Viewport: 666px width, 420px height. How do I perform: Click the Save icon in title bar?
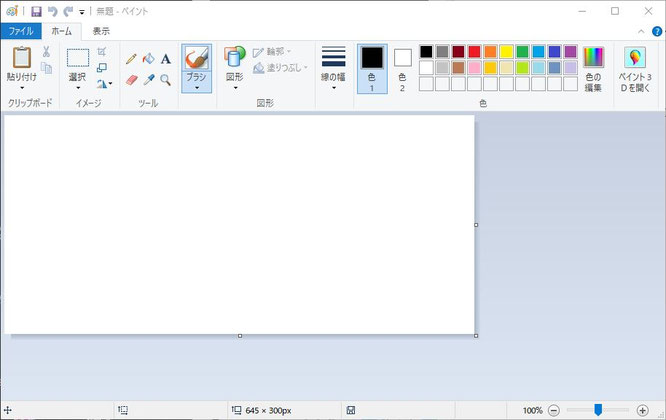click(x=36, y=11)
